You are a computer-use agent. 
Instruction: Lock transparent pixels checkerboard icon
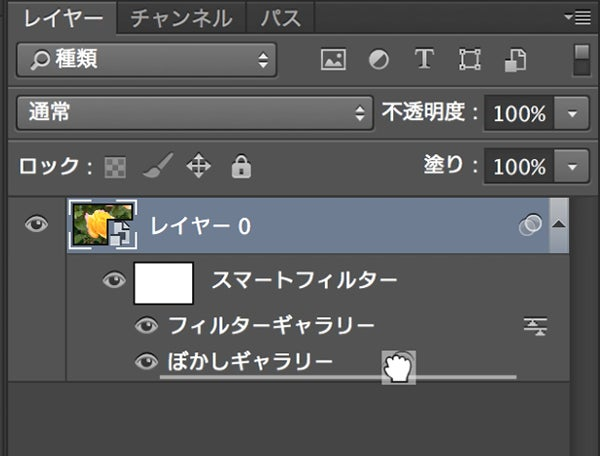(115, 167)
